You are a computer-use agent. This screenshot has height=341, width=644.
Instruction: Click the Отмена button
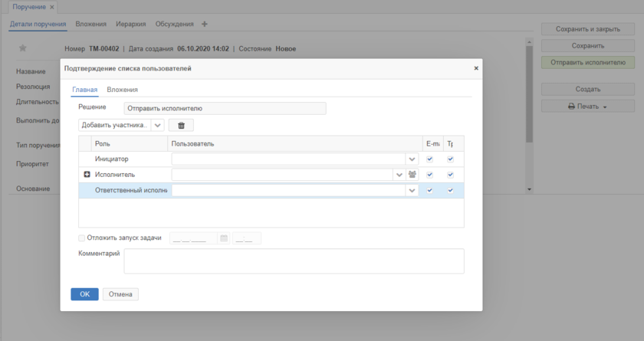(120, 294)
